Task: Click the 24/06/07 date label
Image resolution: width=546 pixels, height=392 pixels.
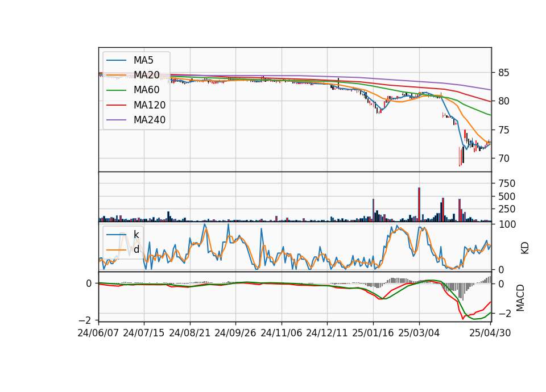Action: click(98, 333)
